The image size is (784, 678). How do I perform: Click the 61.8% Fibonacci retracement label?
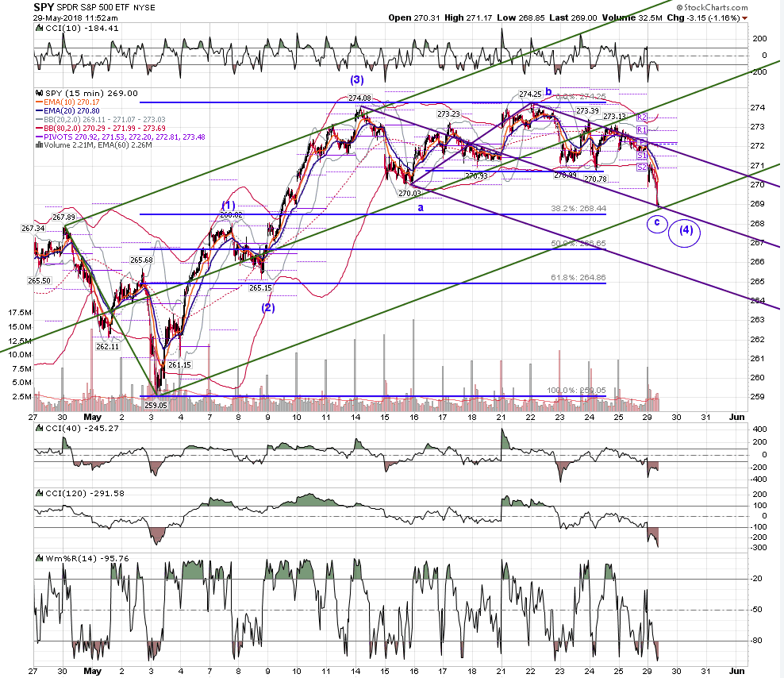pos(578,278)
